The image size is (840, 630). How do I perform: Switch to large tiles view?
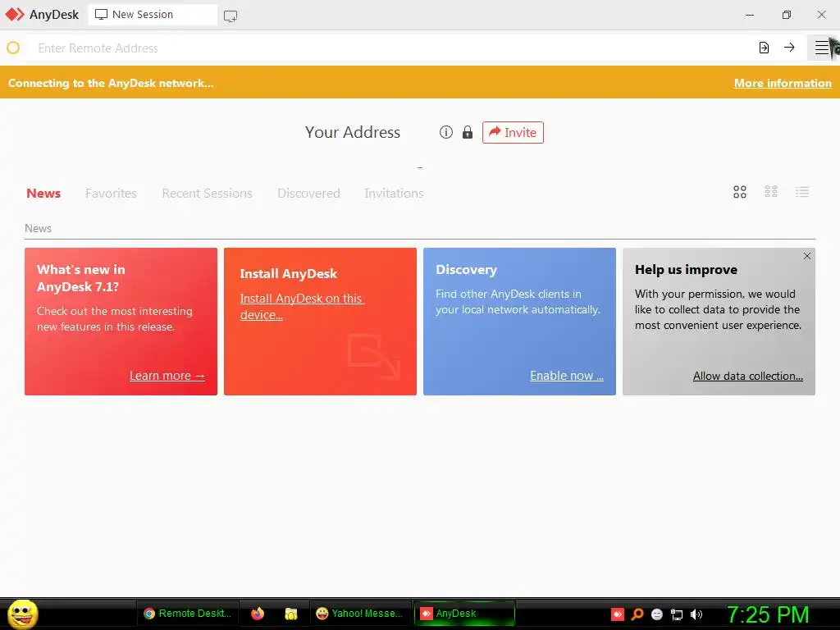pos(740,192)
